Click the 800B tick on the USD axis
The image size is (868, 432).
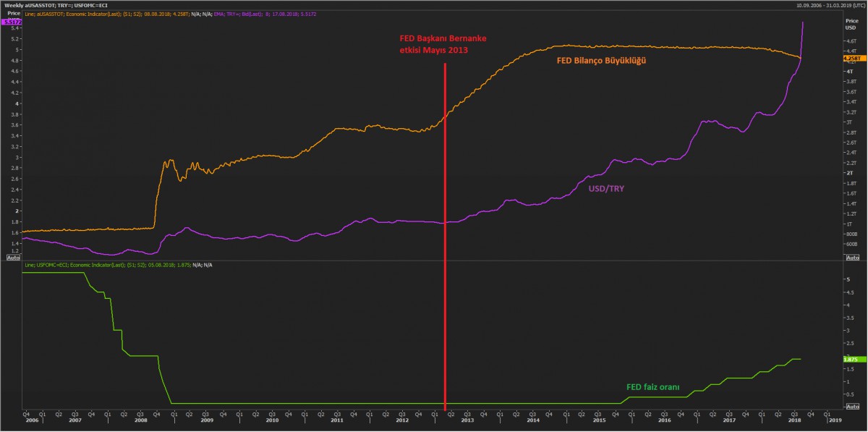click(x=851, y=234)
